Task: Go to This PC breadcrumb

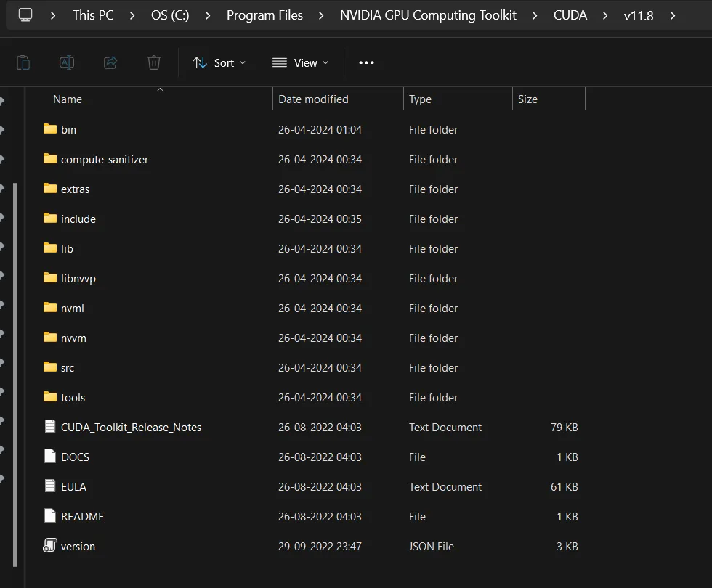Action: tap(93, 15)
